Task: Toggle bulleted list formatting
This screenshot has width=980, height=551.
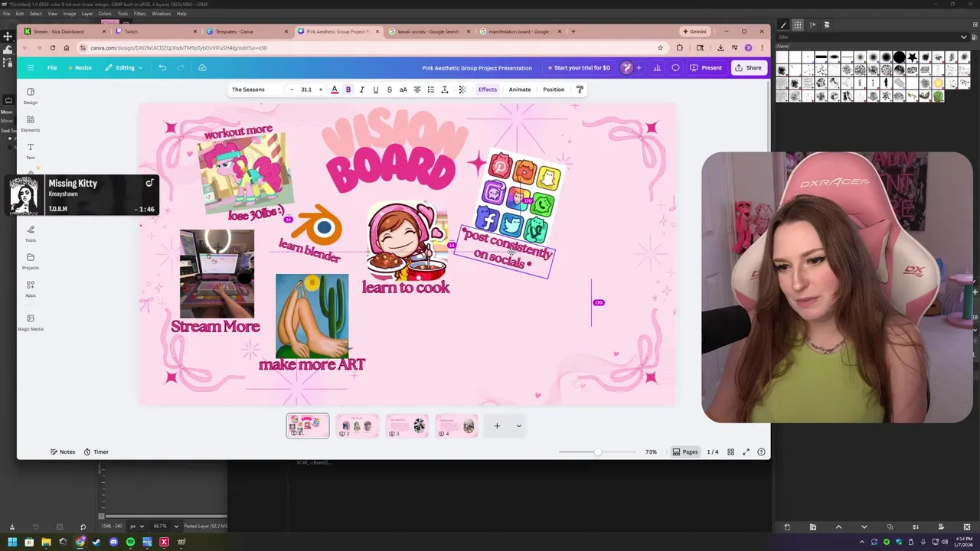Action: 431,90
